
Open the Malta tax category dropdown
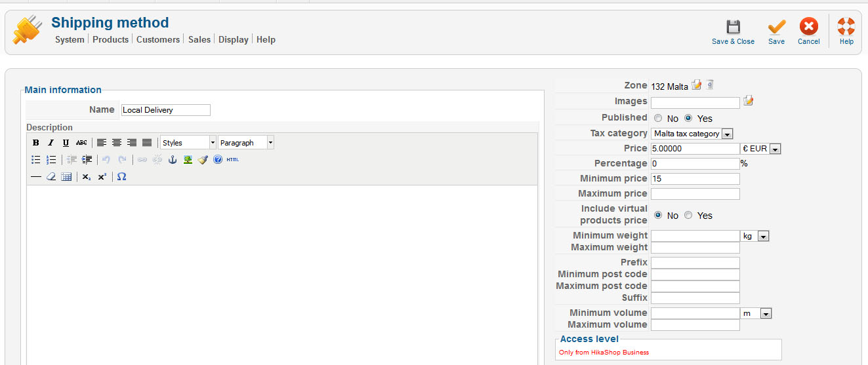point(692,134)
